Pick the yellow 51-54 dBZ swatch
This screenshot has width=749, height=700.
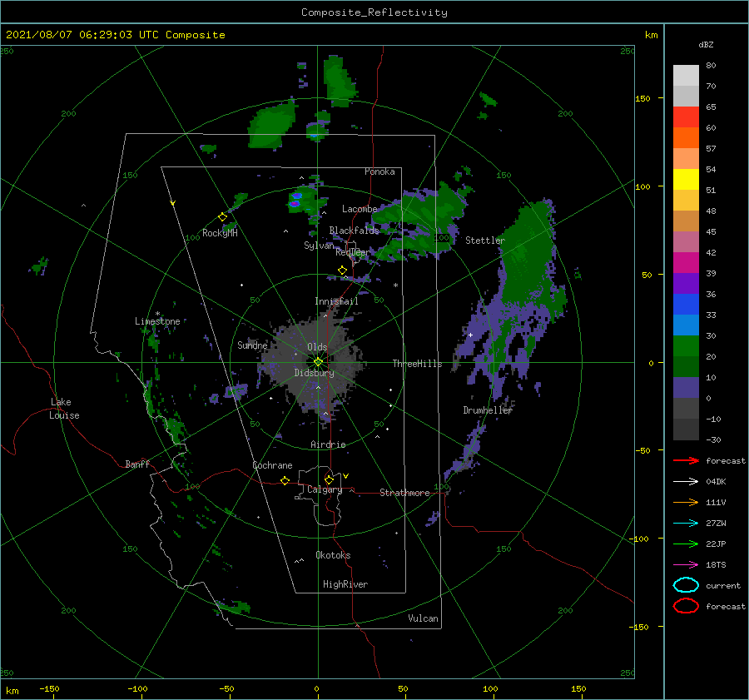pos(686,179)
